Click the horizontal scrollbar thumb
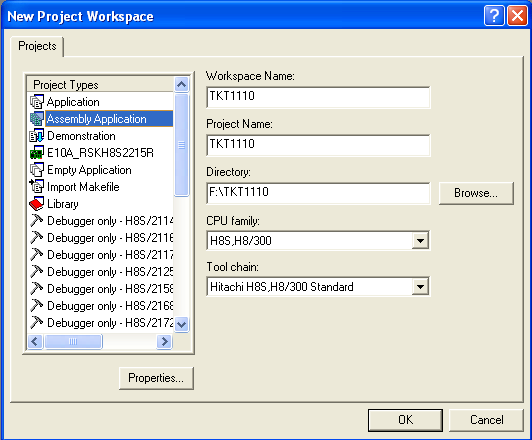The width and height of the screenshot is (532, 440). click(73, 341)
